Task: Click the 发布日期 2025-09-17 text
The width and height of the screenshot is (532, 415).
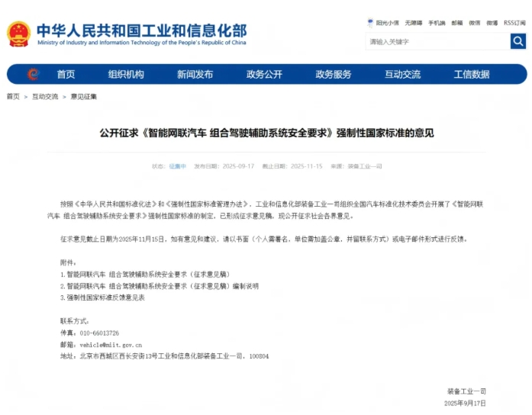Action: (x=224, y=166)
